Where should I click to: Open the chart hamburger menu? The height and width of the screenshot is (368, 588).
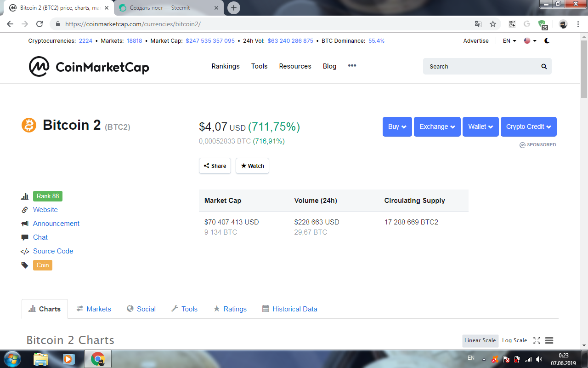549,340
